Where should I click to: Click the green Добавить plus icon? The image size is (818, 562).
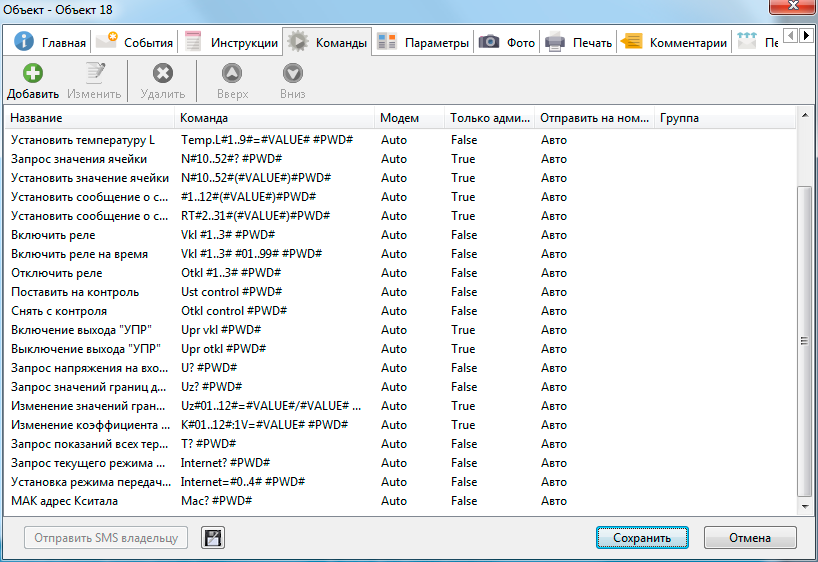tap(33, 73)
